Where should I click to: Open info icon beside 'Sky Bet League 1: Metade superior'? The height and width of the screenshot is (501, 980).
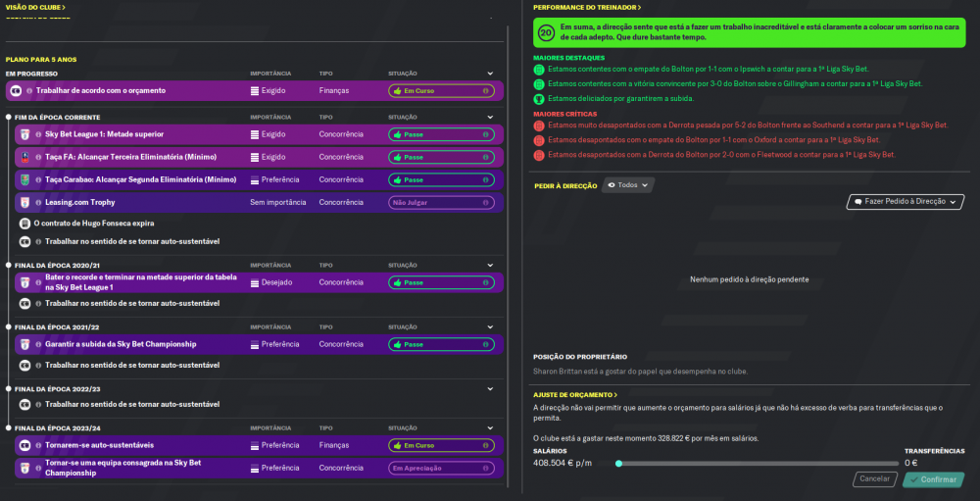coord(38,134)
